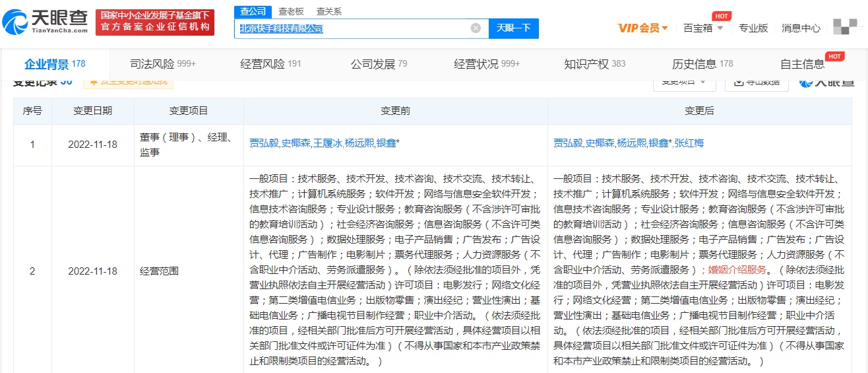Click the 2022-11-18 date in row 1
868x373 pixels.
92,144
